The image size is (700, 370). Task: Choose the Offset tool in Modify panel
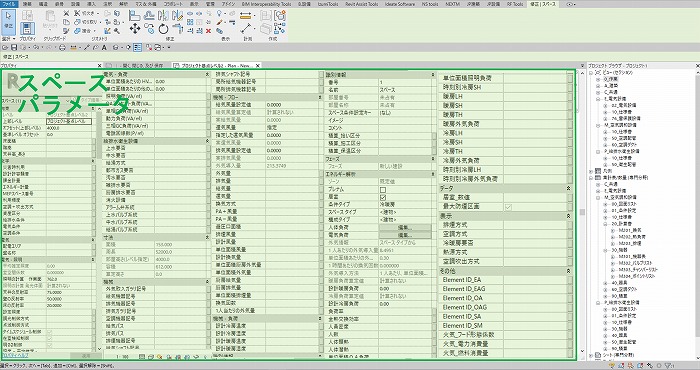150,16
